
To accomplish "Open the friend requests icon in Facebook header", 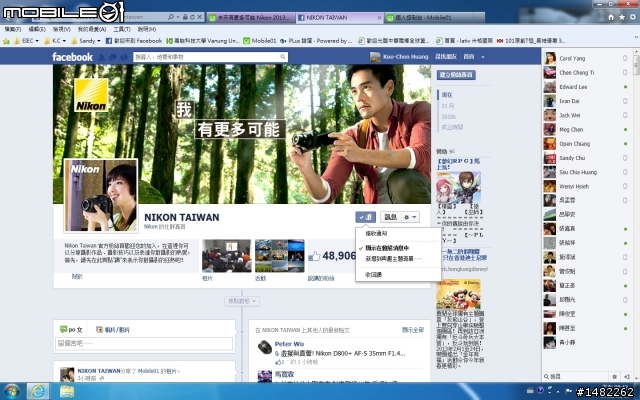I will tap(102, 57).
